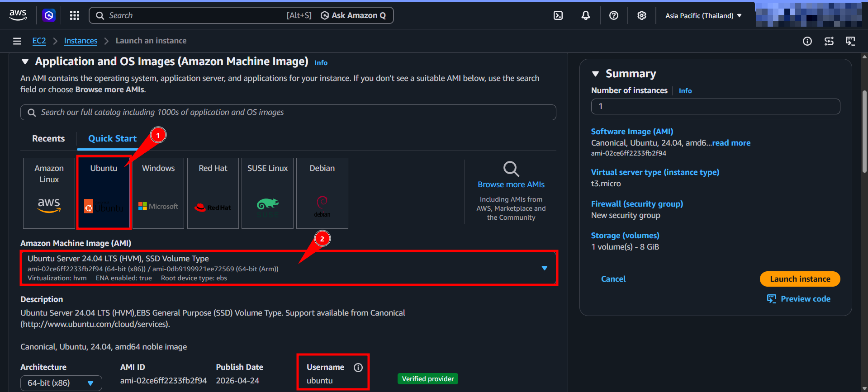This screenshot has height=392, width=868.
Task: Collapse the Summary panel
Action: coord(596,74)
